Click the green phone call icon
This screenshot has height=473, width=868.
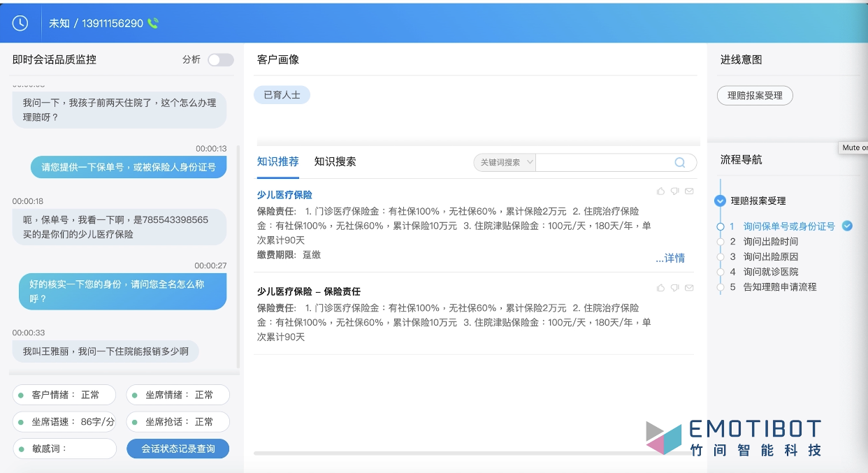point(153,23)
